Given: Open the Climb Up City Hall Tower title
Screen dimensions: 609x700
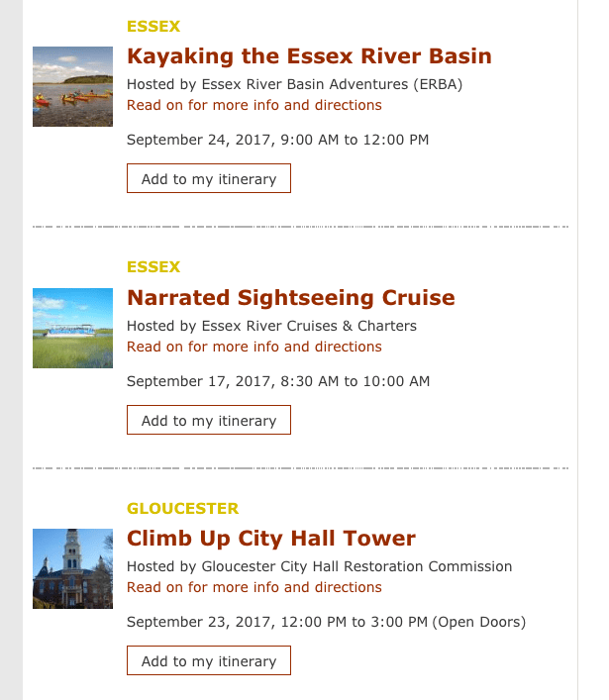Looking at the screenshot, I should (271, 539).
